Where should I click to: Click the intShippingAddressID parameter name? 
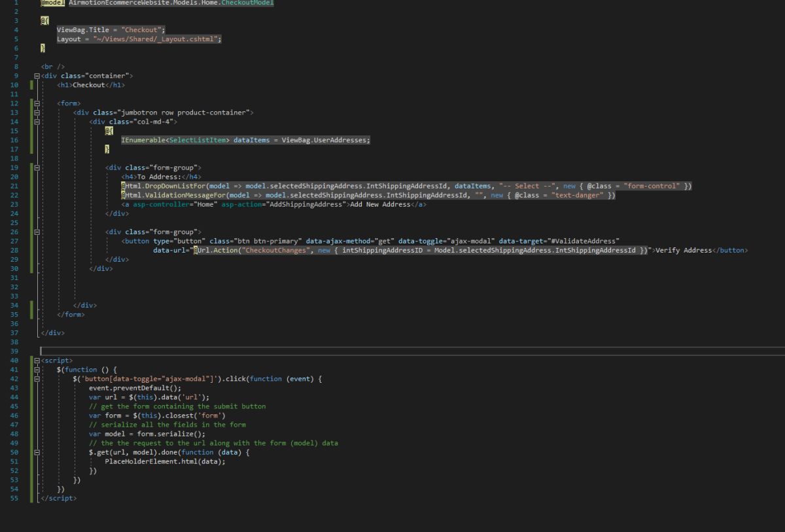pyautogui.click(x=383, y=250)
